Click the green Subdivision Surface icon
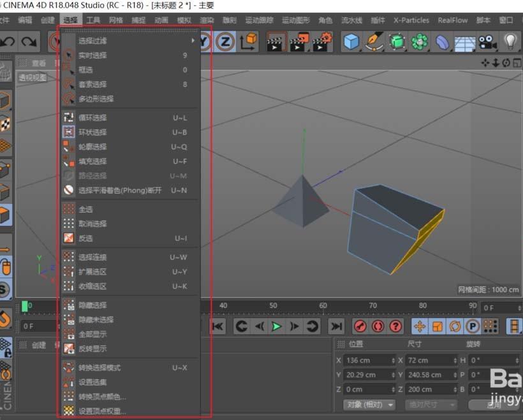The height and width of the screenshot is (420, 523). pyautogui.click(x=397, y=42)
